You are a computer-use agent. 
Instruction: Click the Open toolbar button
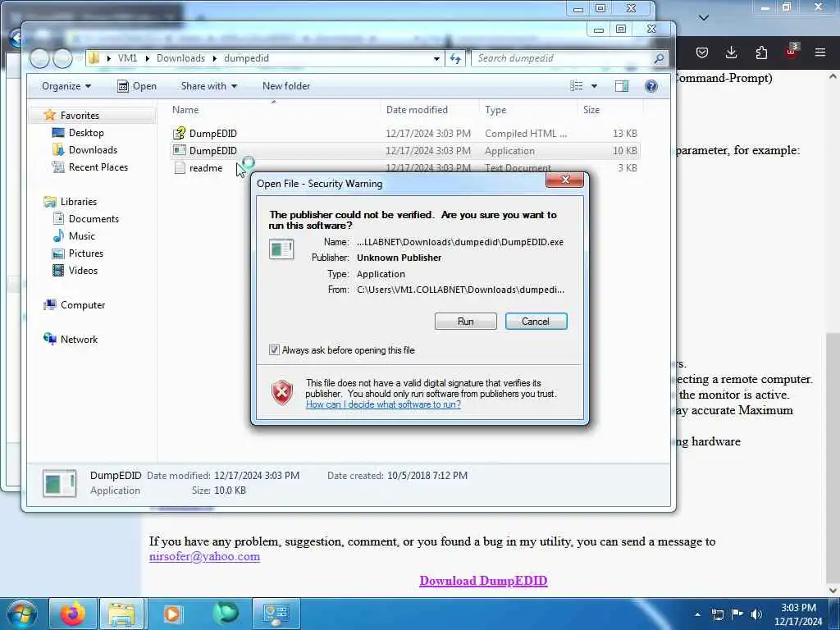coord(137,86)
